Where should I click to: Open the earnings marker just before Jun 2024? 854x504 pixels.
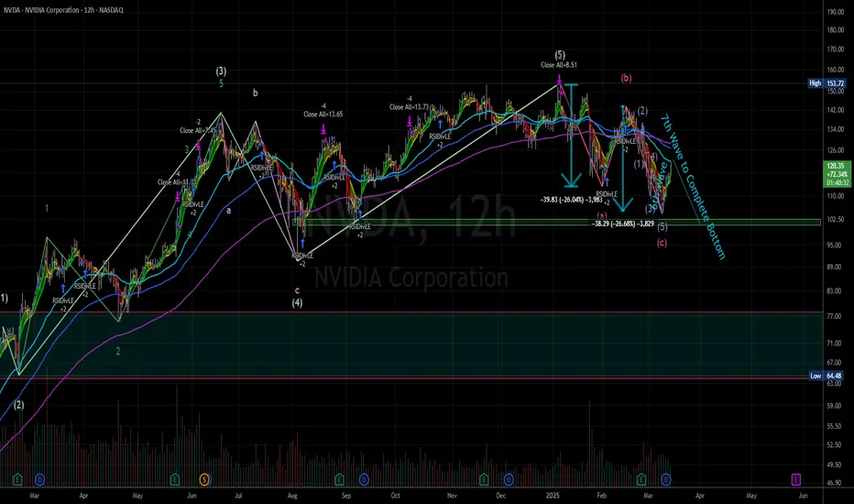point(175,479)
